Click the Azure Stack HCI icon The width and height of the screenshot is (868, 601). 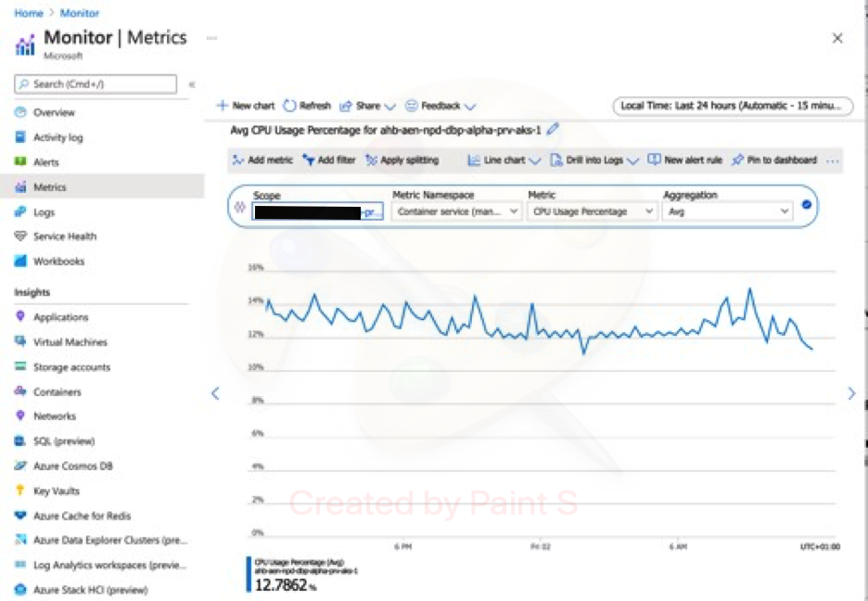(x=20, y=589)
